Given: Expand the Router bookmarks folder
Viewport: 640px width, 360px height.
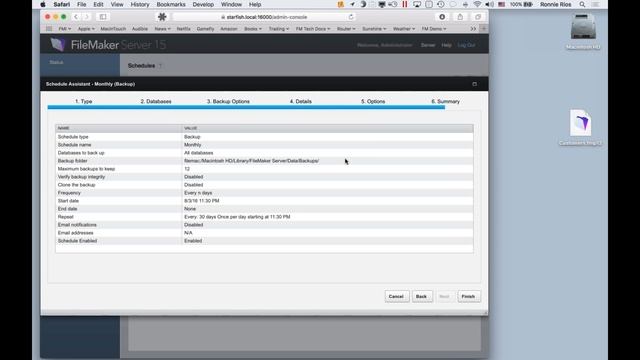Looking at the screenshot, I should pos(346,29).
